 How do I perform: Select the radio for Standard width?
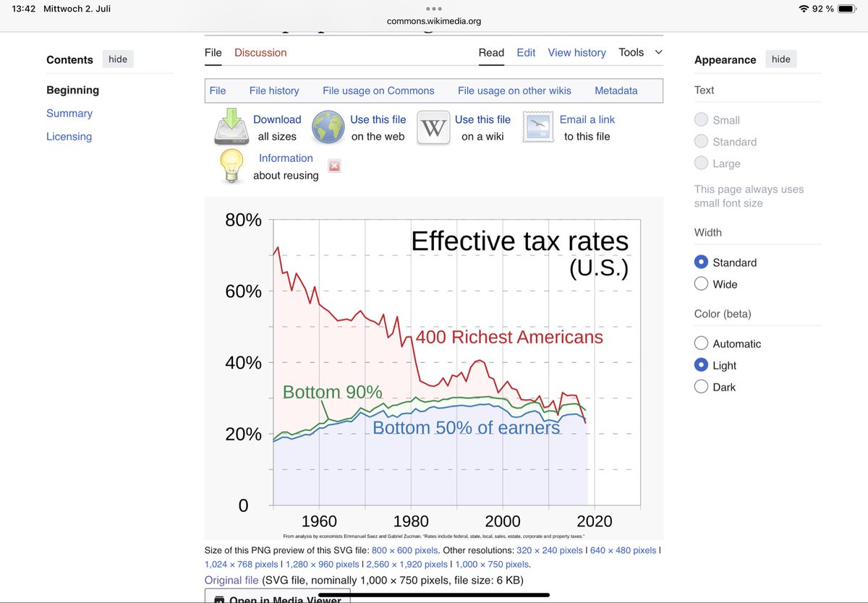pos(701,262)
